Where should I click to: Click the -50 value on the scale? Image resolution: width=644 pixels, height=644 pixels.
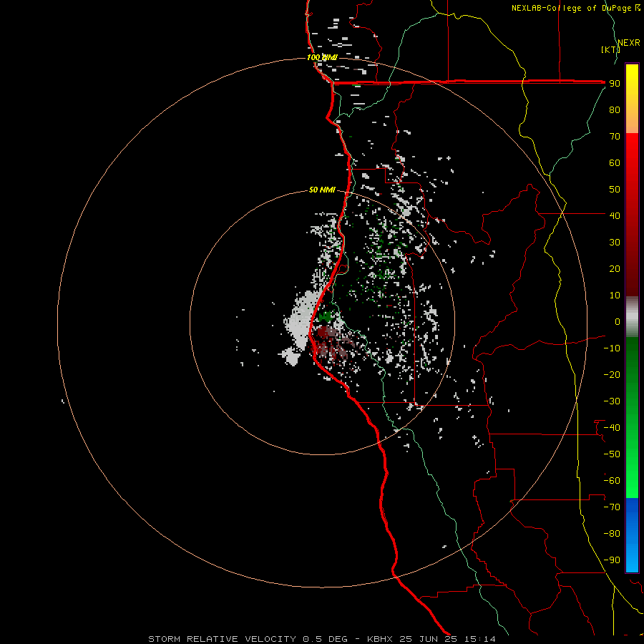pos(612,454)
